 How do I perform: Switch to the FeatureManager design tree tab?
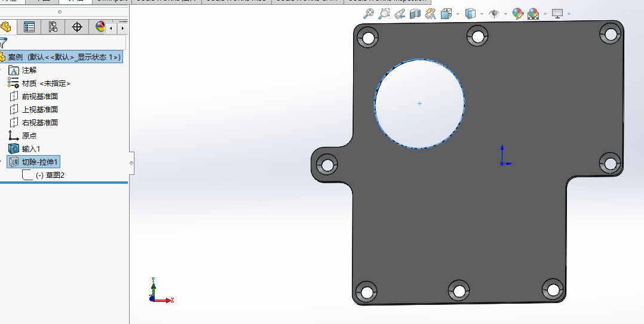6,27
